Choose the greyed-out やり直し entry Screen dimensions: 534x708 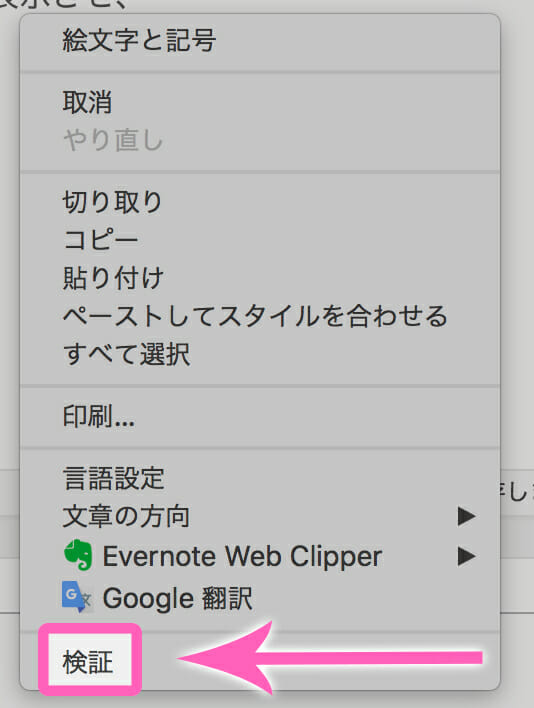click(113, 140)
